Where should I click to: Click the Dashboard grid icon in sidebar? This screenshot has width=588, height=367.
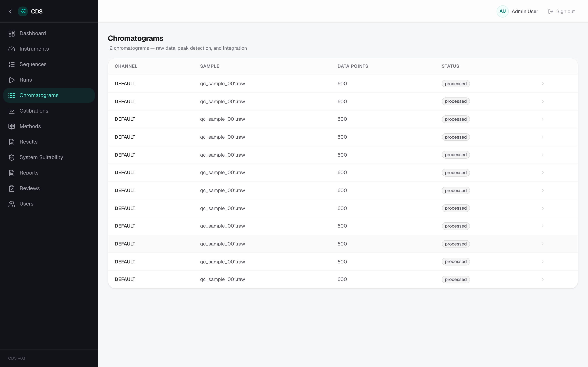(x=12, y=33)
